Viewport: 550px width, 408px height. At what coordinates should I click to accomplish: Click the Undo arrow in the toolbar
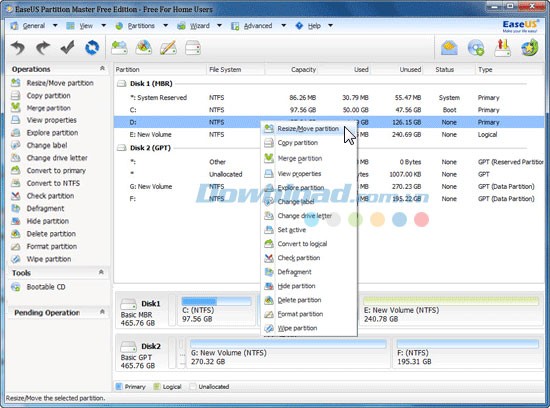click(x=18, y=48)
